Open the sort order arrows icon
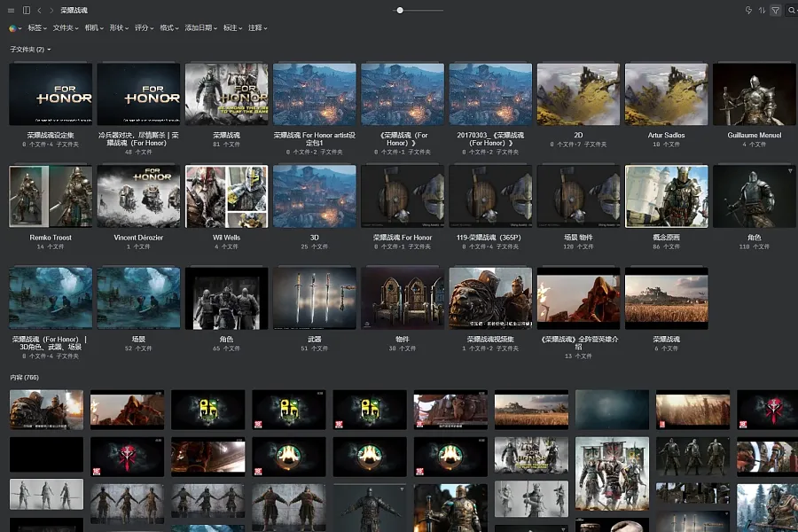Screen dimensions: 798x532 [762, 10]
